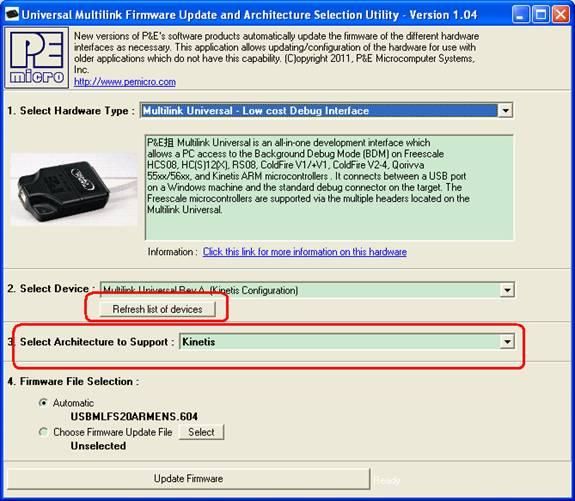
Task: Click the Update Firmware button
Action: (x=188, y=478)
